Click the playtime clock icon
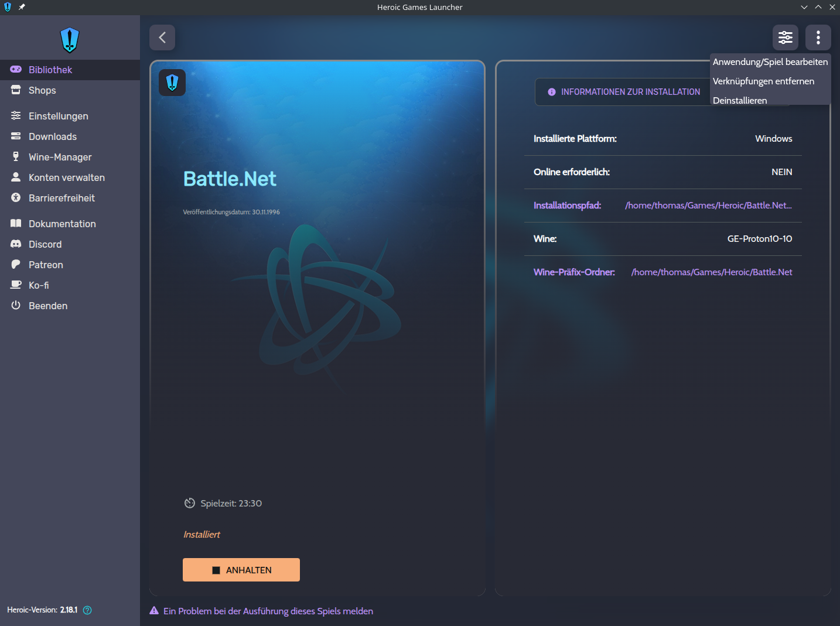Screen dimensions: 840x626 pos(190,504)
